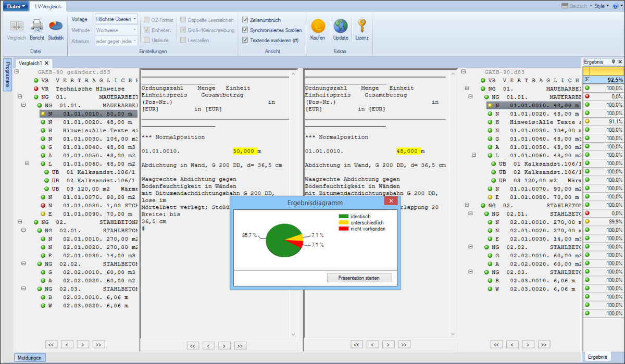Open the Kriterium dropdown

(x=116, y=41)
